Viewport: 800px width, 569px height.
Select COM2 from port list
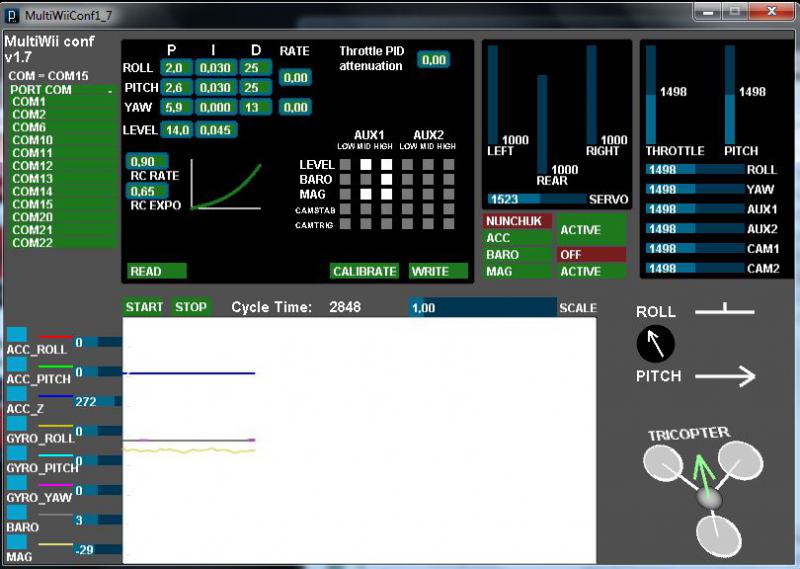62,114
